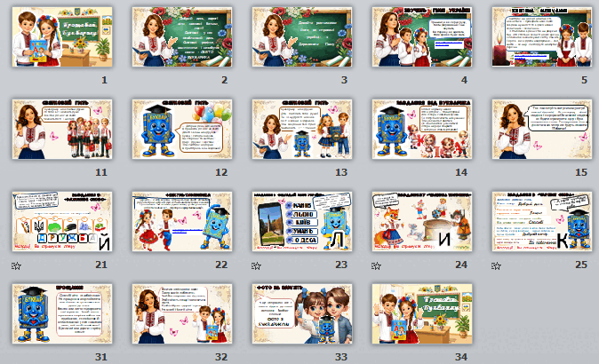Click slide number 5 label
This screenshot has width=599, height=364.
[584, 80]
